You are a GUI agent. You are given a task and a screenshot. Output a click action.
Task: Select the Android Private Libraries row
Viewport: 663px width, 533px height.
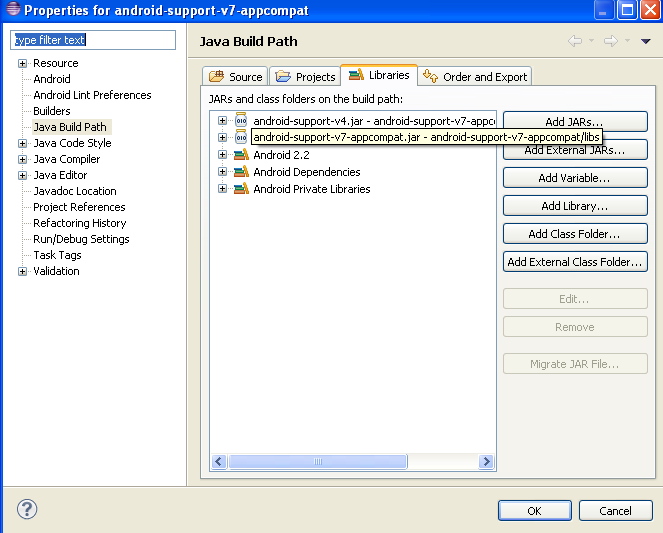pyautogui.click(x=312, y=189)
